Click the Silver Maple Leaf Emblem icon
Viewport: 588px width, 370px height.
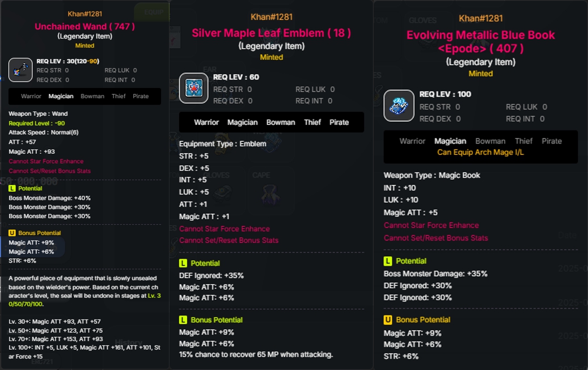[x=193, y=88]
